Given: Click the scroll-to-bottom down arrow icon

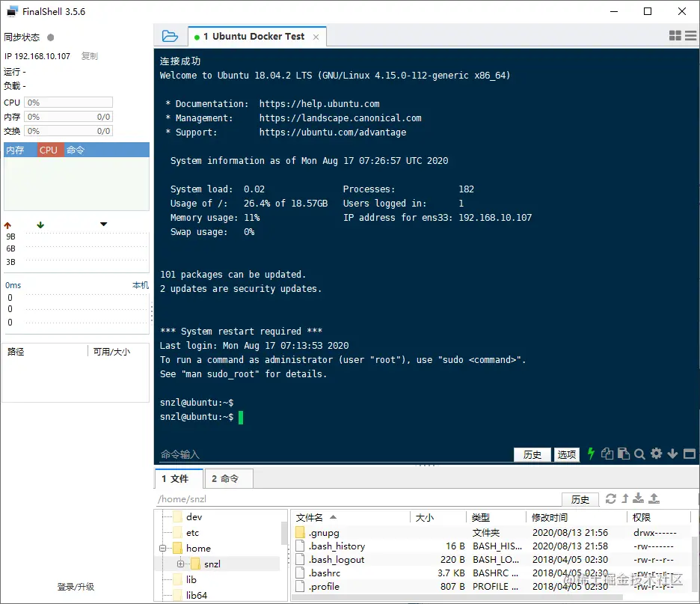Looking at the screenshot, I should [672, 454].
